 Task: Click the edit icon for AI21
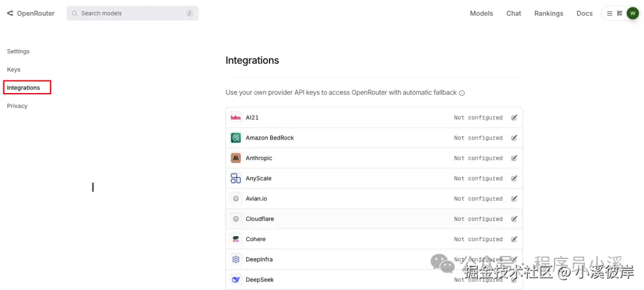[514, 118]
